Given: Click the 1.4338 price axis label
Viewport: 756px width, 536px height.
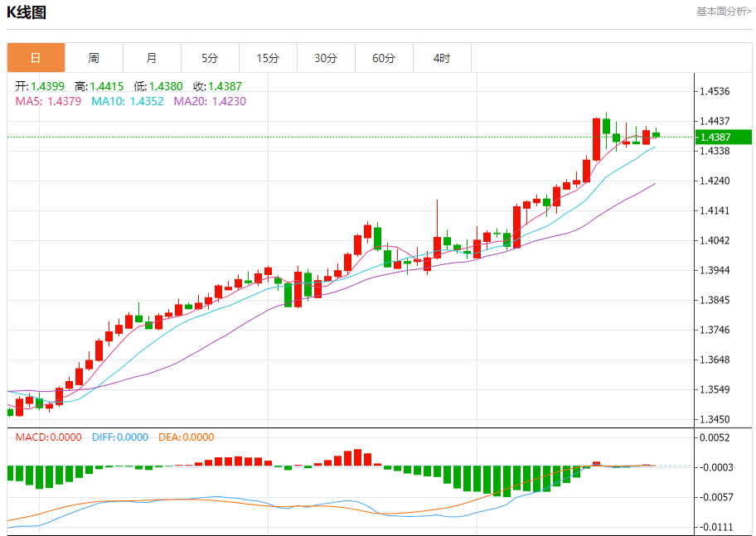Looking at the screenshot, I should tap(715, 151).
